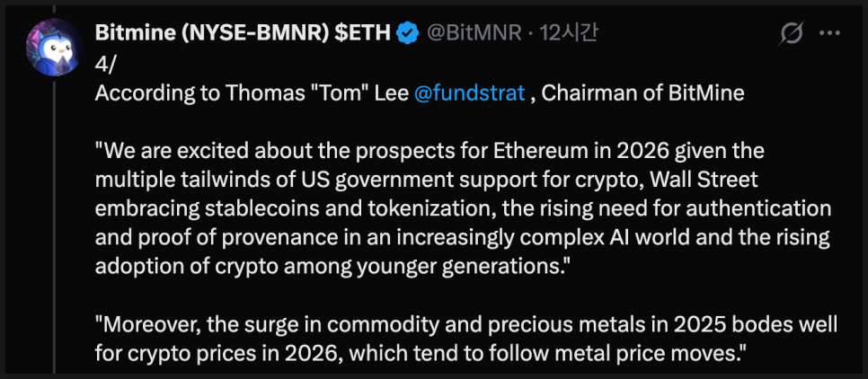Click the vertical thread line under avatar

[x=55, y=225]
